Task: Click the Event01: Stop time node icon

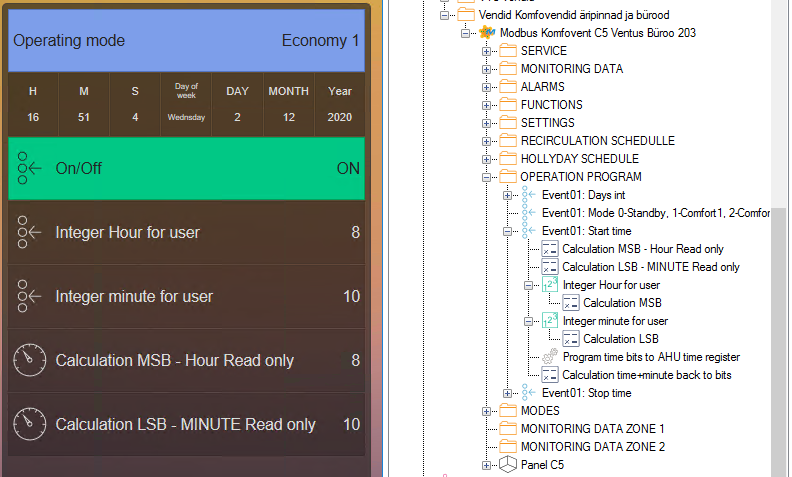Action: [x=529, y=393]
